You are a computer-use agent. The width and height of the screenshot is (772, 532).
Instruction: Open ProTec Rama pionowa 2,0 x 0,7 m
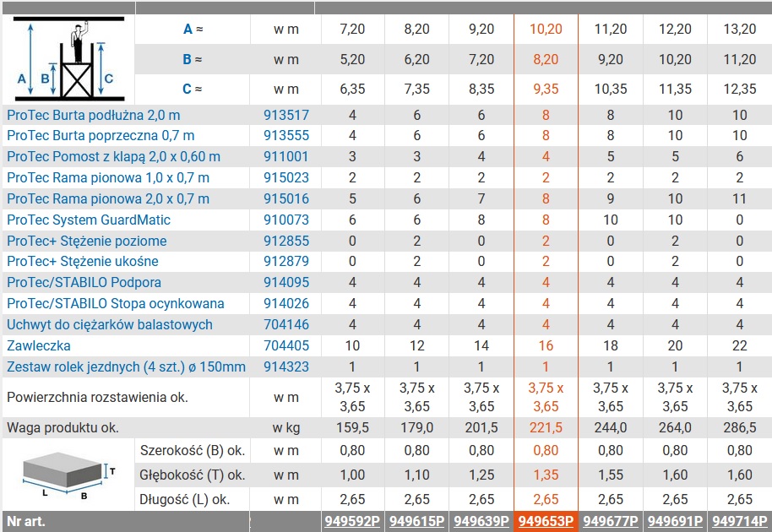(108, 198)
